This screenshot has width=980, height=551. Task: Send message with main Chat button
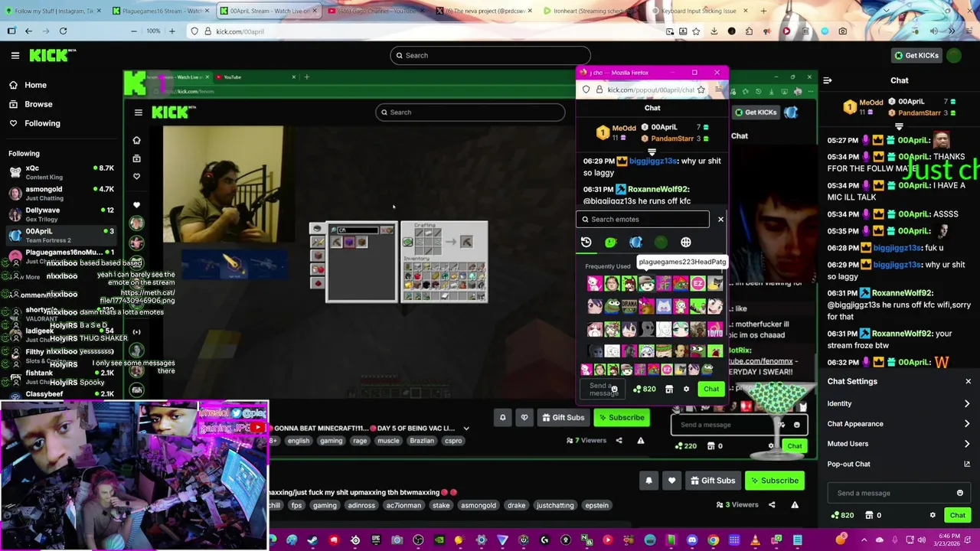[957, 515]
